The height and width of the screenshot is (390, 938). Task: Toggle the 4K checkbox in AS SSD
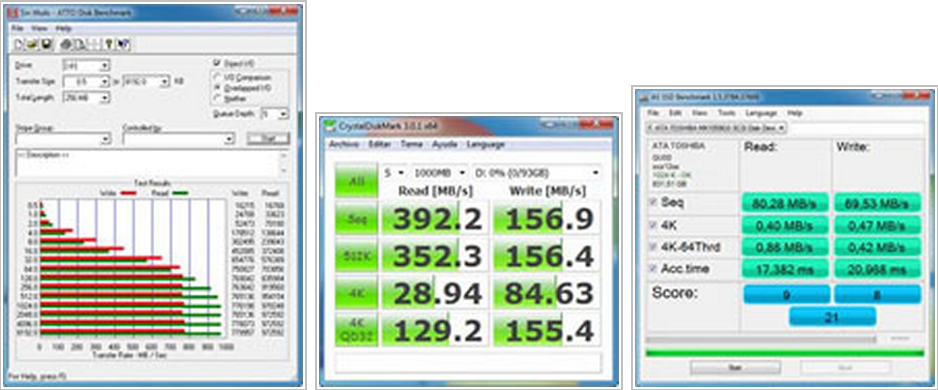[654, 225]
